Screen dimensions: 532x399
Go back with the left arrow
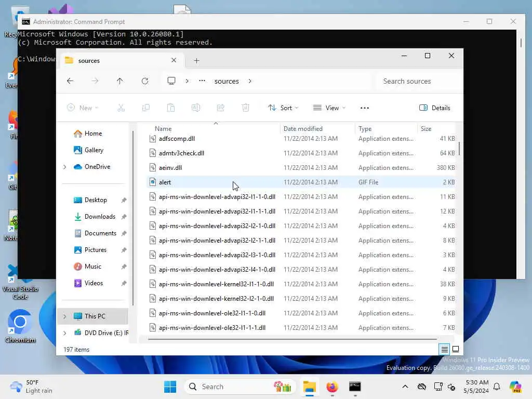coord(70,81)
